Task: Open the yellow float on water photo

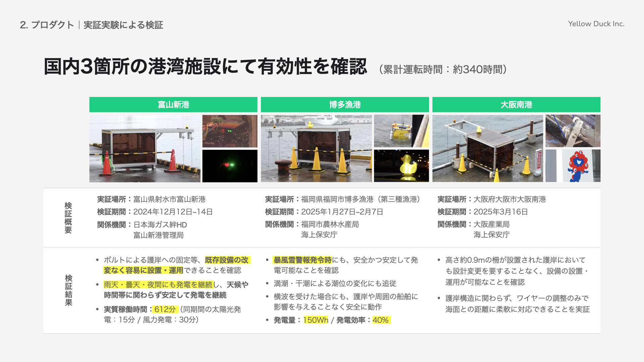Action: pos(401,131)
